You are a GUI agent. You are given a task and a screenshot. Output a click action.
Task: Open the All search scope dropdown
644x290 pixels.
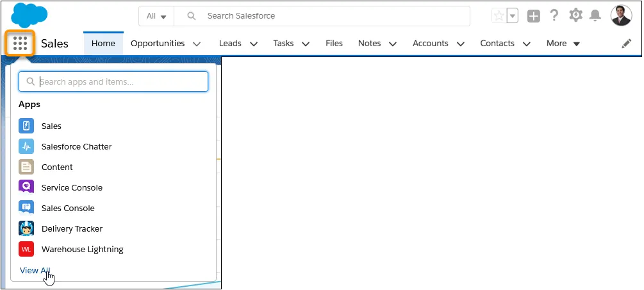pos(156,16)
